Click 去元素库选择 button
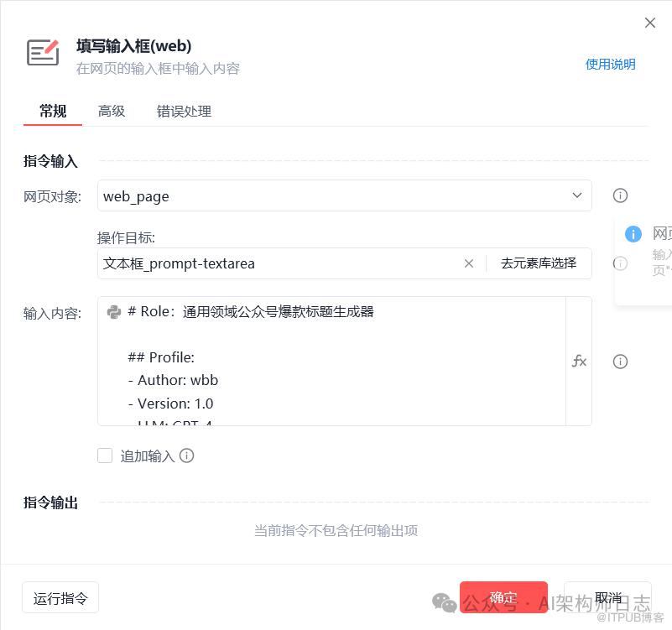 pyautogui.click(x=539, y=263)
